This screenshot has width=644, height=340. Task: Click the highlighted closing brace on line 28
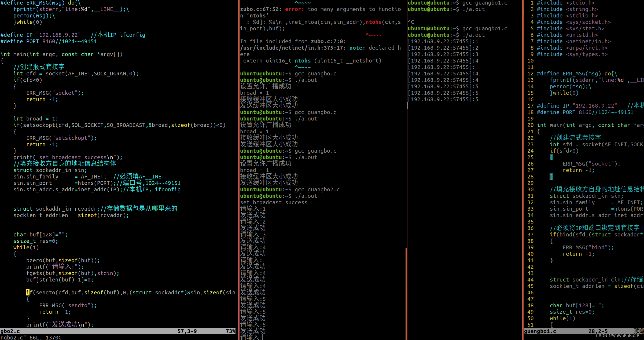551,177
